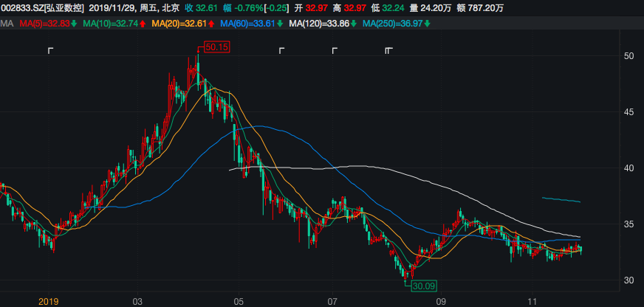Click the red up arrow next to MA(10)
Image resolution: width=644 pixels, height=307 pixels.
[x=143, y=24]
